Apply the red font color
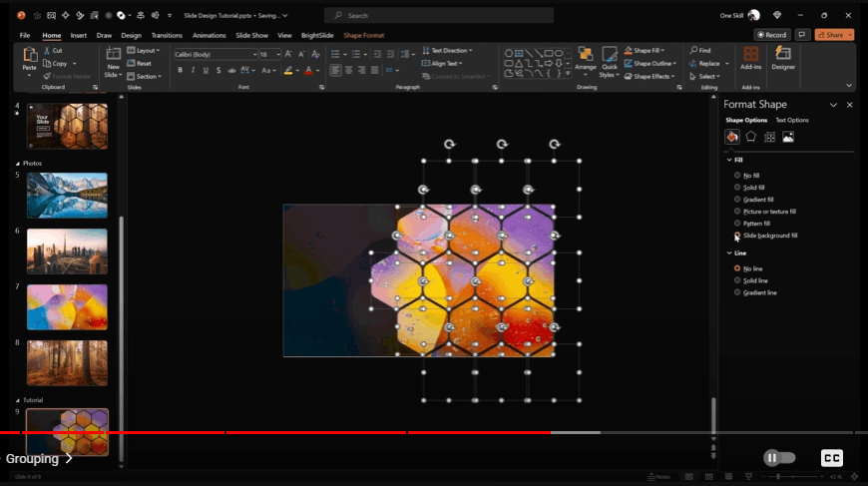This screenshot has width=868, height=486. pyautogui.click(x=308, y=70)
